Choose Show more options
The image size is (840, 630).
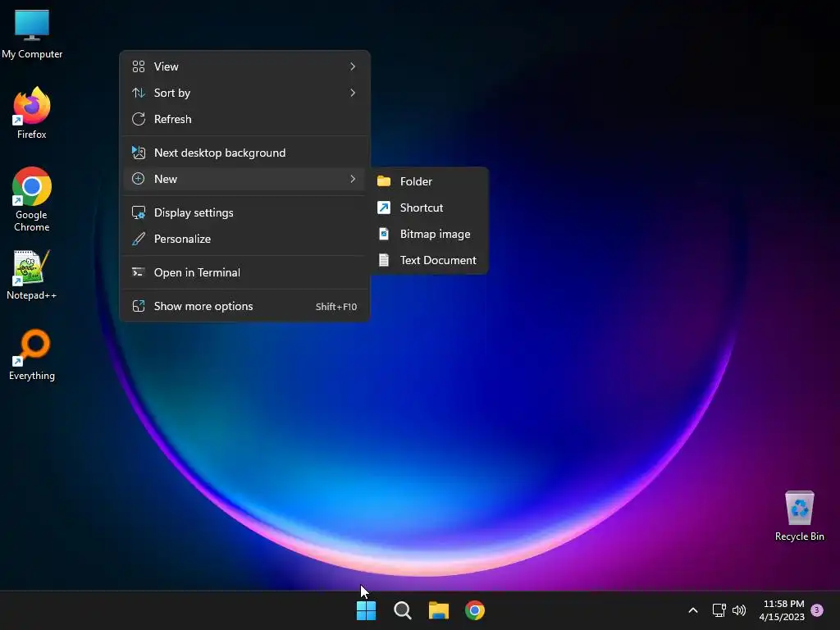click(244, 307)
